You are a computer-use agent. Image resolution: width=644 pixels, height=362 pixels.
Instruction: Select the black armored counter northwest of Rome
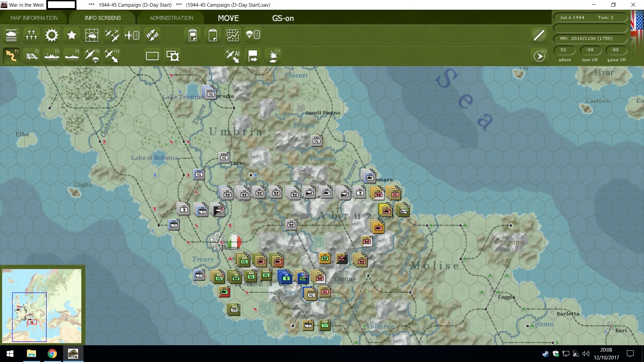click(x=218, y=210)
